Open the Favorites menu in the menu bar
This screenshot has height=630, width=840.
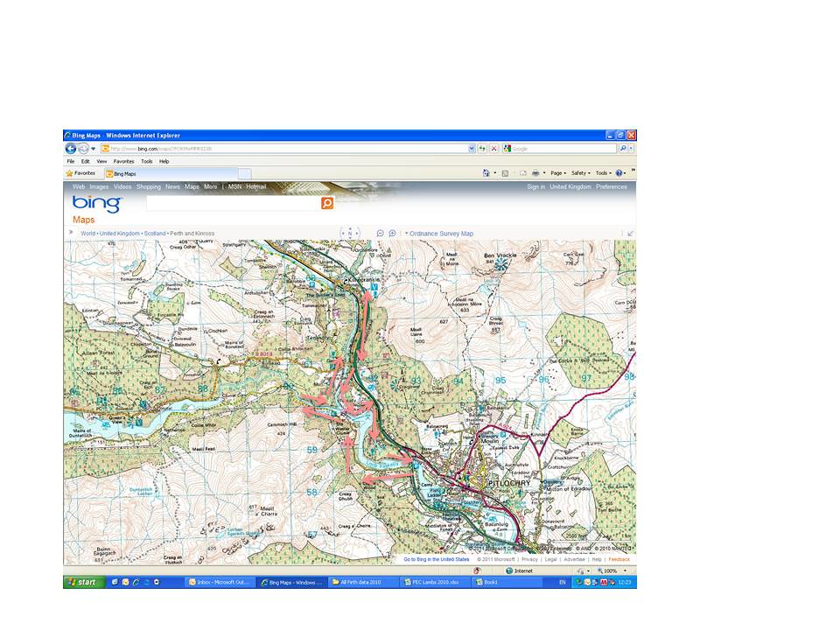coord(123,161)
